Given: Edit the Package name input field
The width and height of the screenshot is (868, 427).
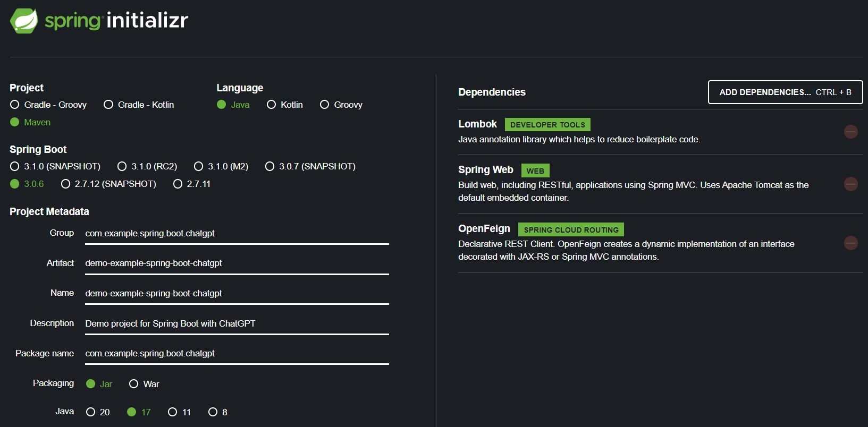Looking at the screenshot, I should point(237,354).
